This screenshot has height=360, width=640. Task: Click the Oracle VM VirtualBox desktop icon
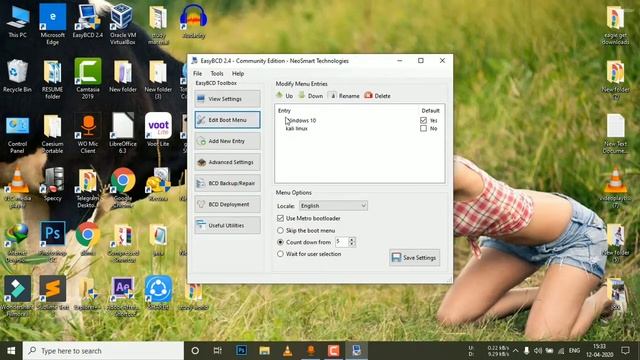coord(122,24)
